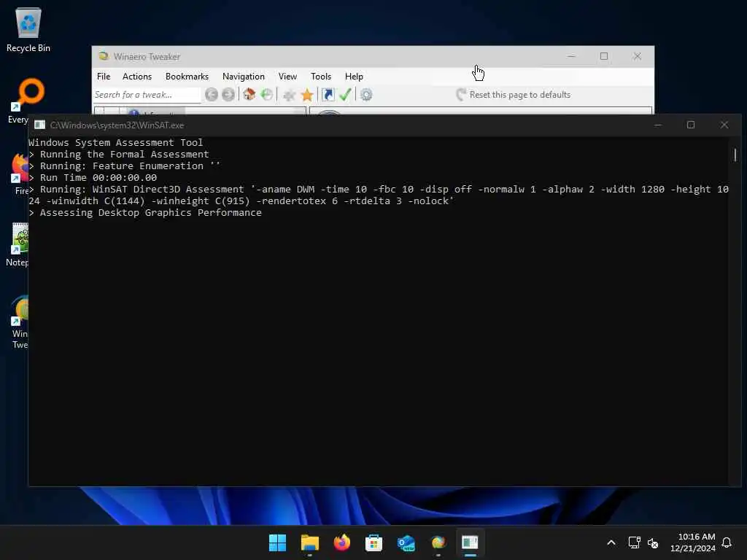Click the muted volume tray icon

click(x=653, y=542)
